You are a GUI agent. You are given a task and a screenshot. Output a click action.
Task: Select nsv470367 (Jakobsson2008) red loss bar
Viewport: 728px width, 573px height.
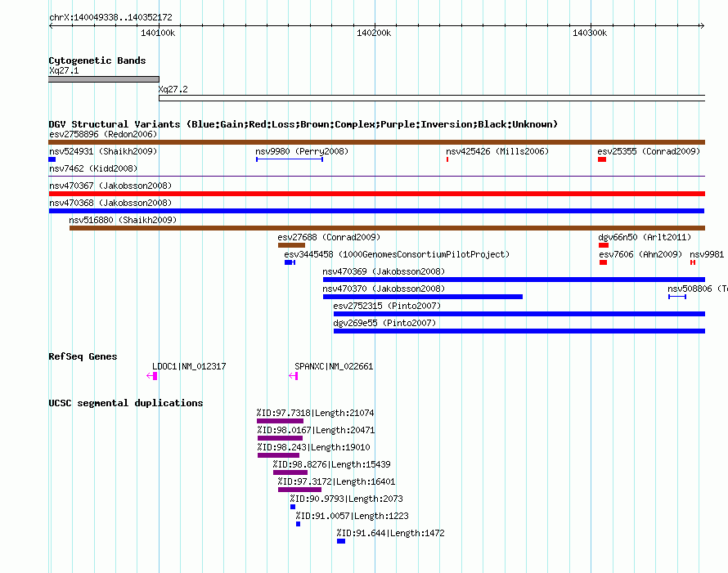[376, 194]
